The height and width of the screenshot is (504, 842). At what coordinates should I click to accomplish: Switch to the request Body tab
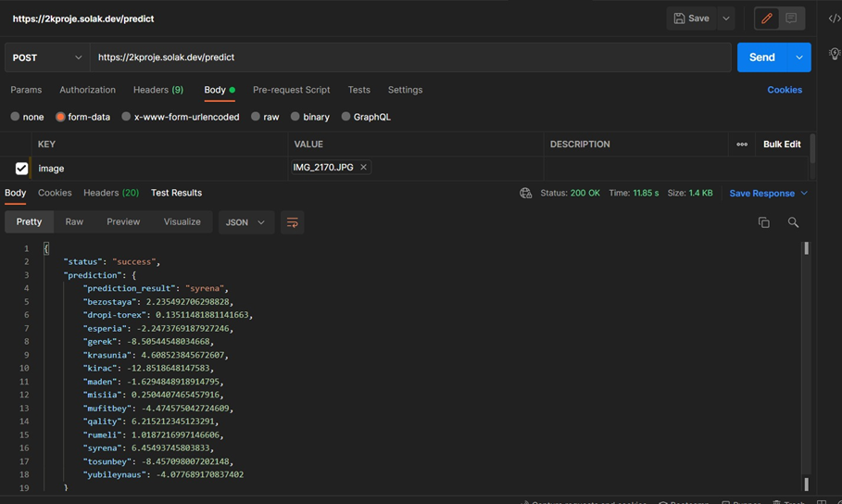click(x=220, y=90)
